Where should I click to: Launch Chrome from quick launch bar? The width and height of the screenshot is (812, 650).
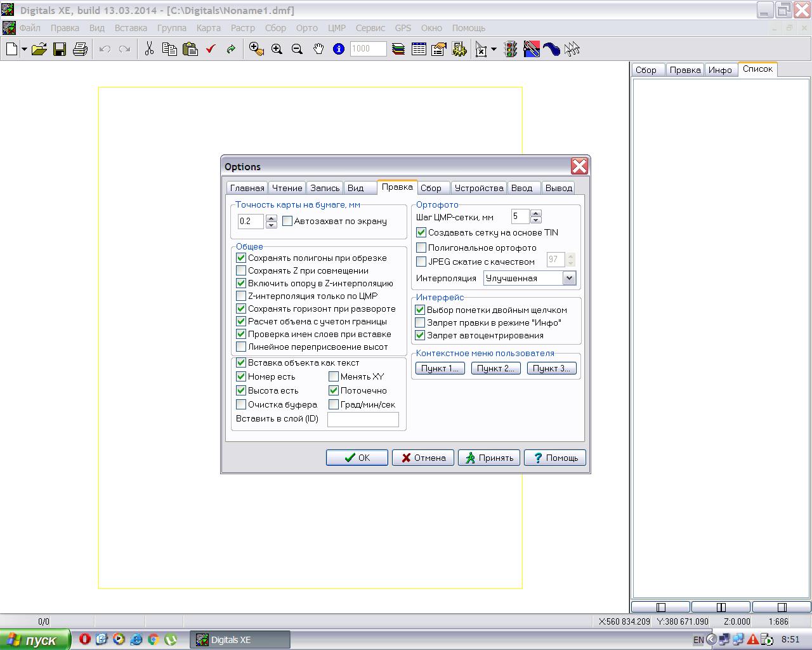click(153, 639)
